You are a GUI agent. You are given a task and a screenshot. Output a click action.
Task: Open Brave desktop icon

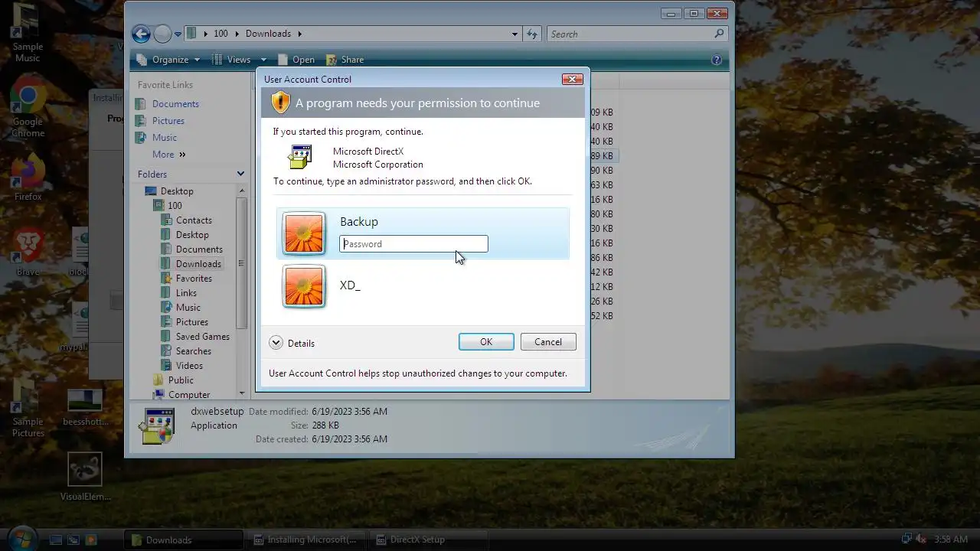28,253
